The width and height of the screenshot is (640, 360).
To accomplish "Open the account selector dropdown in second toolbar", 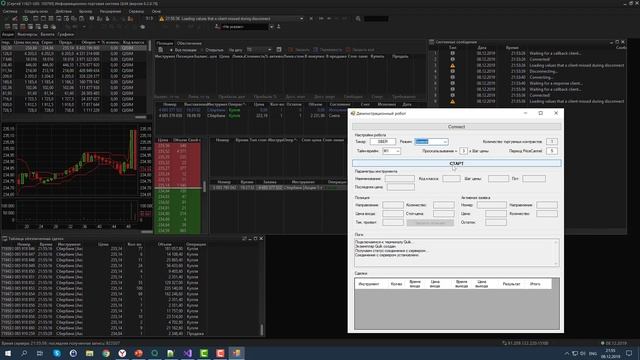I will (271, 27).
